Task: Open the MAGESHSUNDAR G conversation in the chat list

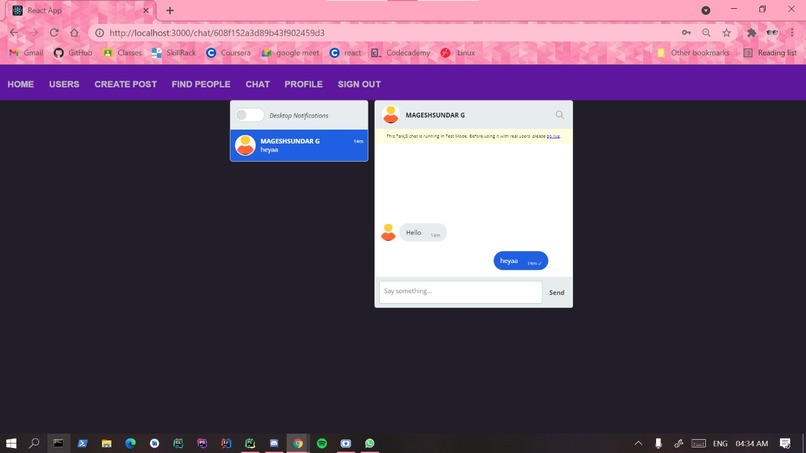Action: [299, 146]
